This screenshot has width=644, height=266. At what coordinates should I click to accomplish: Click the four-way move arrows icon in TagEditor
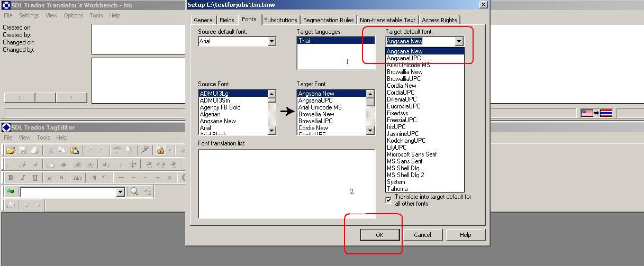[133, 164]
